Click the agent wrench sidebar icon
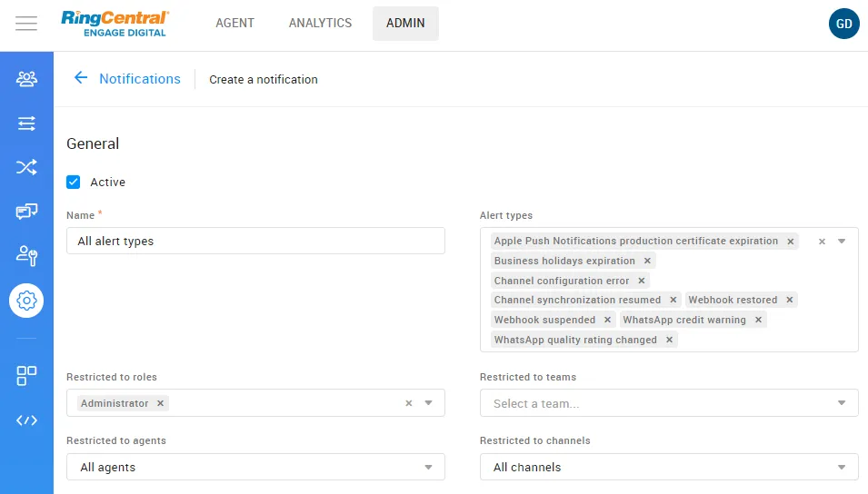Screen dimensions: 868x494 (26, 255)
